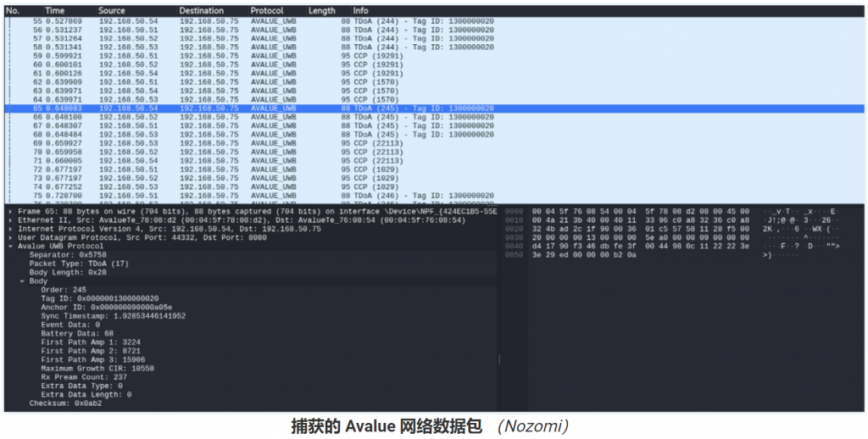Select the Anchor ID field
This screenshot has width=868, height=439.
pos(106,308)
